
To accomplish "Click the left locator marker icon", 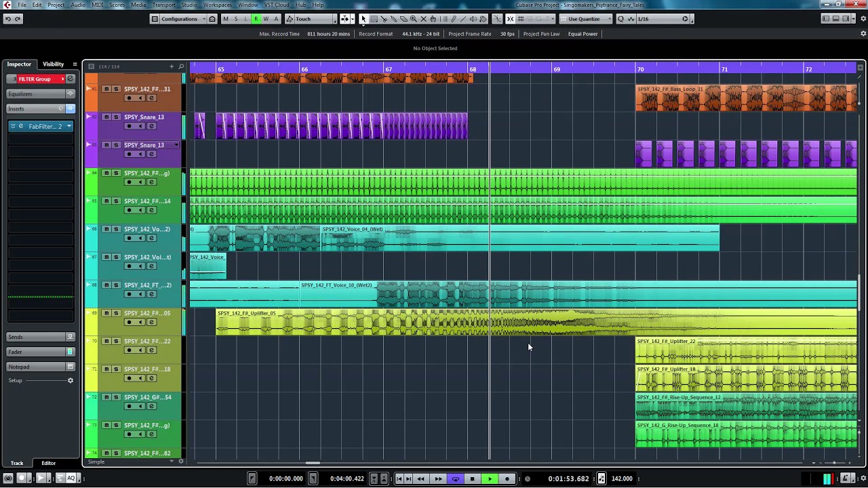I will click(252, 479).
